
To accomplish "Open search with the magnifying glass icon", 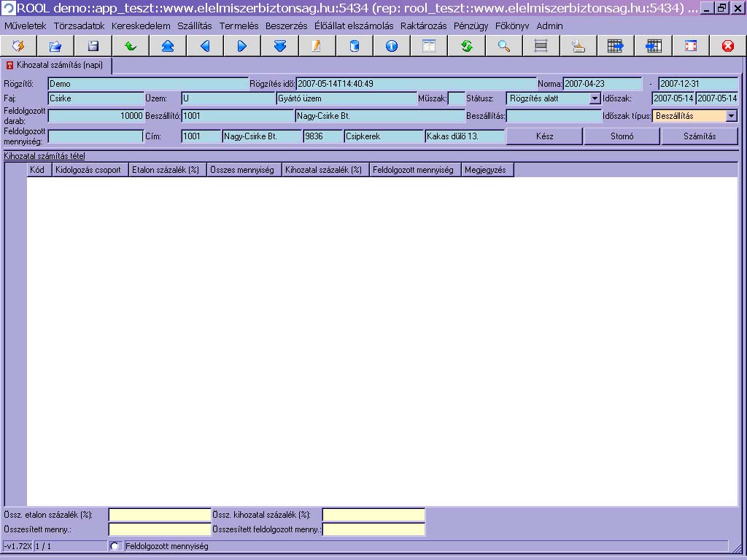I will tap(504, 46).
